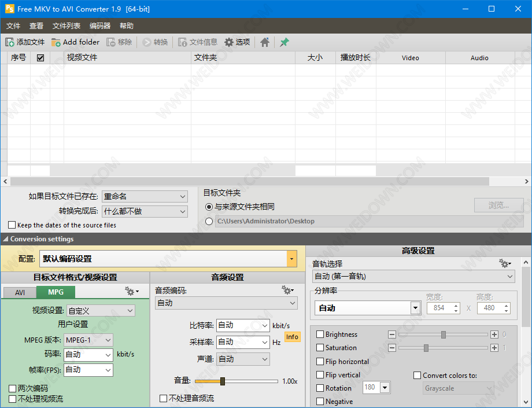This screenshot has width=532, height=408.
Task: Click the 添加文件 add file icon
Action: (9, 42)
